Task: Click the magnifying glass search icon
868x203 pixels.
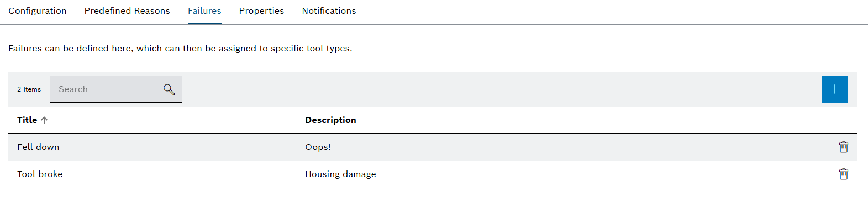Action: pyautogui.click(x=169, y=89)
